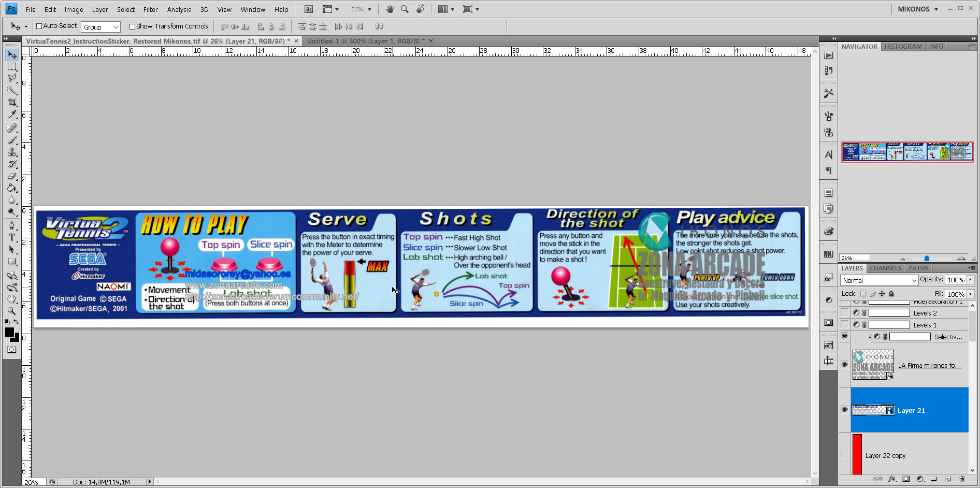Select the Hand tool
Image resolution: width=980 pixels, height=488 pixels.
pos(11,299)
